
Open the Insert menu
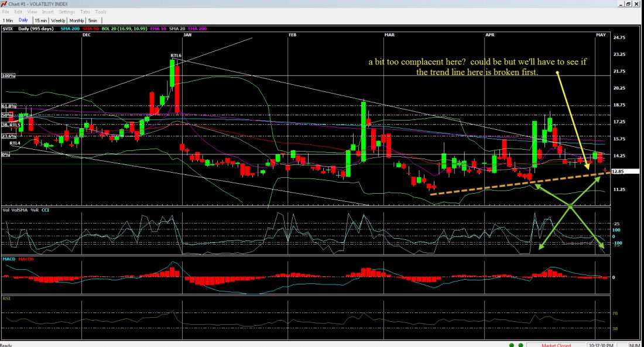47,12
